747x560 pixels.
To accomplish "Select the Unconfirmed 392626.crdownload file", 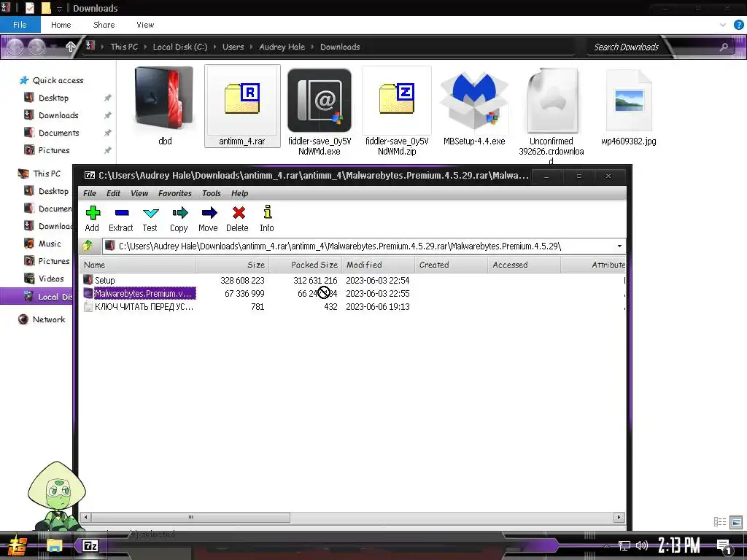I will [551, 114].
